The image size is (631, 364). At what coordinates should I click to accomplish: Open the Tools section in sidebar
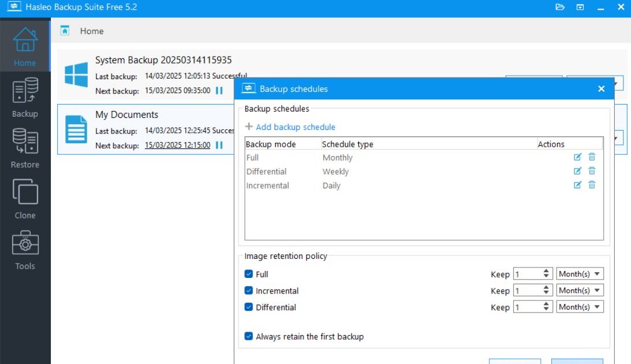point(25,250)
